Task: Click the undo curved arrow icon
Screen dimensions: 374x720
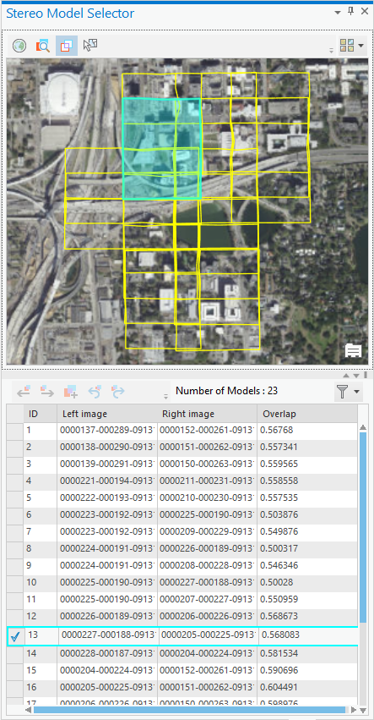Action: 95,391
